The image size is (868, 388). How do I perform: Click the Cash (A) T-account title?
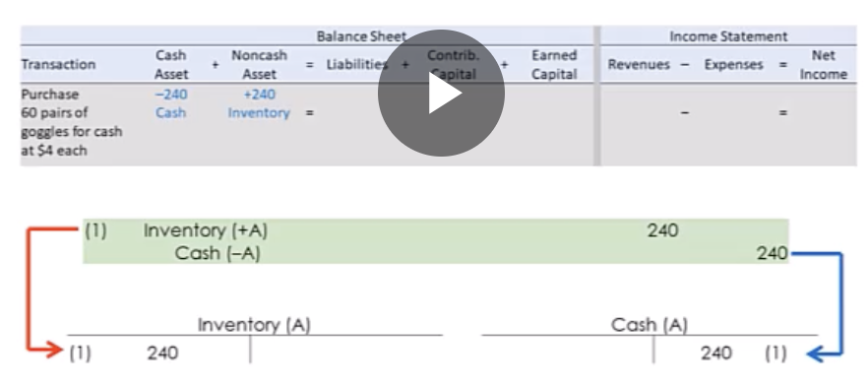pyautogui.click(x=650, y=325)
